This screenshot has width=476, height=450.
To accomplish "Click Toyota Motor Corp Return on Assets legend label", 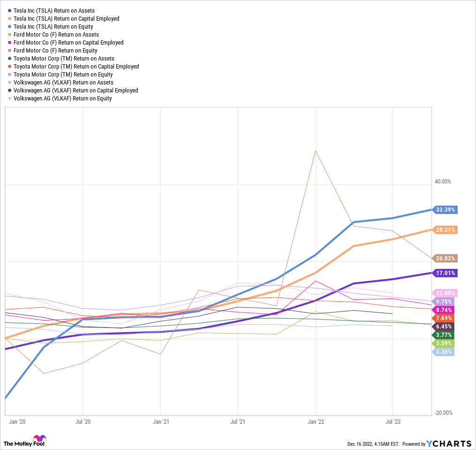I will click(64, 59).
